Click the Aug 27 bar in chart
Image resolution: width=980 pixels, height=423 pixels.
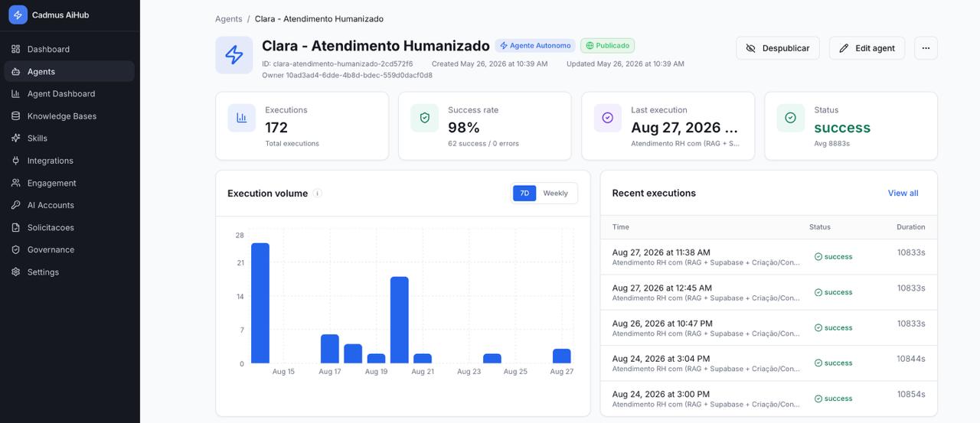pyautogui.click(x=562, y=356)
